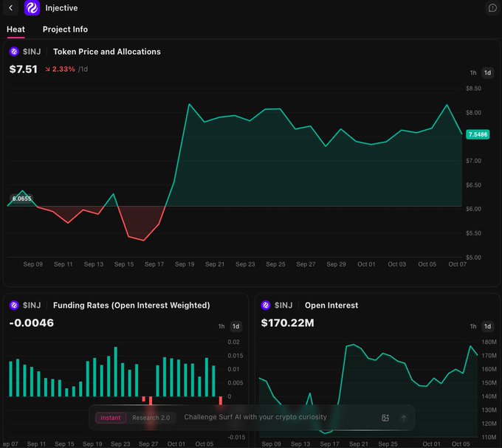Choose the Instant mode button
The width and height of the screenshot is (502, 448).
coord(111,418)
